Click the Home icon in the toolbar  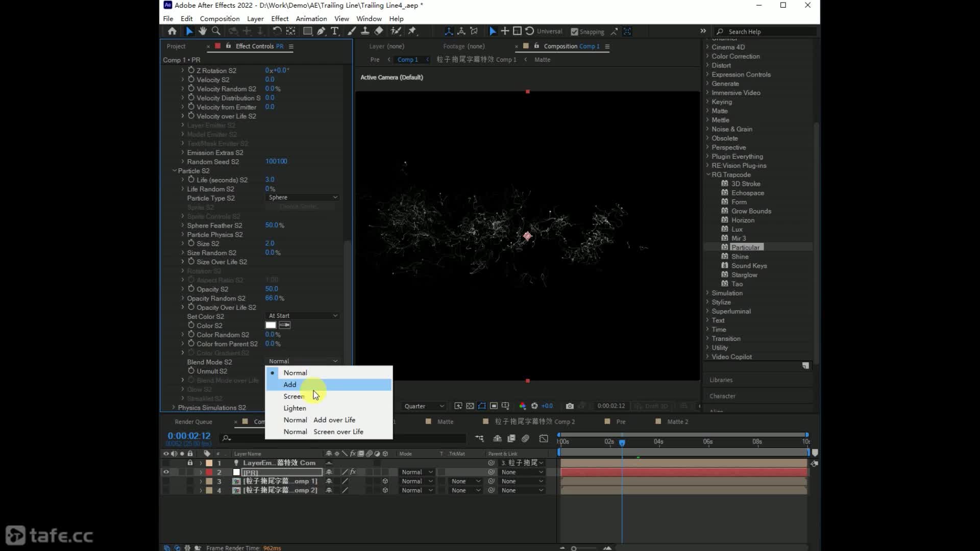pos(172,31)
